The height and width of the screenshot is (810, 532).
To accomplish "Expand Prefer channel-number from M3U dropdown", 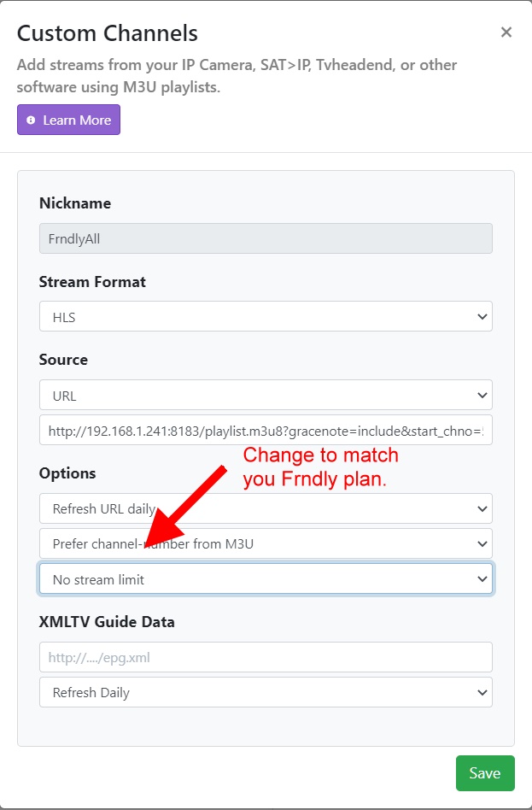I will click(266, 543).
